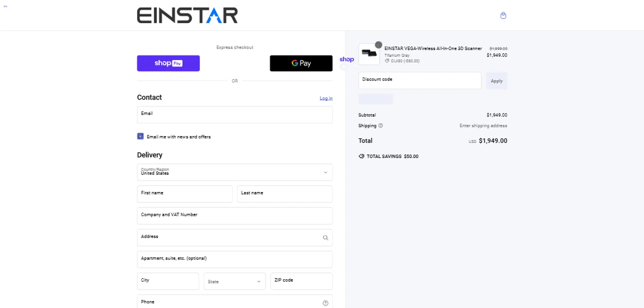Click the struck-through $1,999.00 price
The width and height of the screenshot is (644, 308).
click(498, 49)
